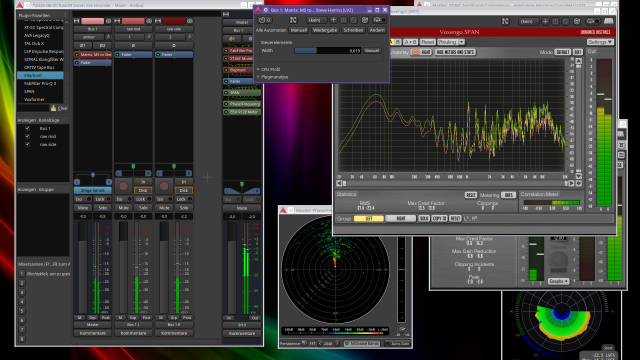Expand the CPU Profil section
Image resolution: width=640 pixels, height=360 pixels.
(x=268, y=69)
